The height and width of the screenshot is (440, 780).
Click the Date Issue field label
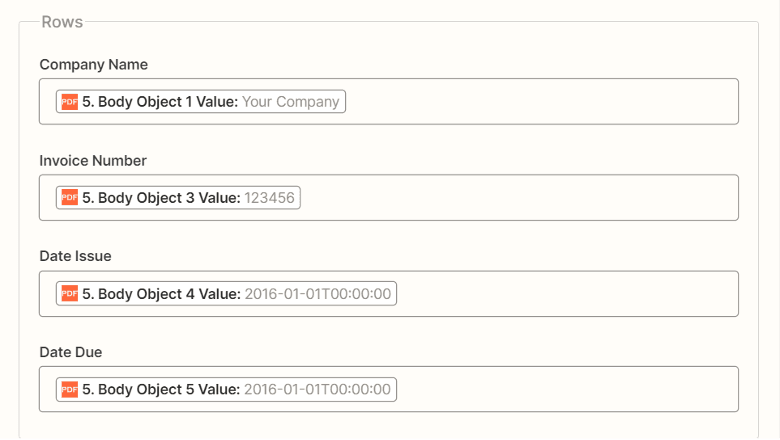[75, 257]
